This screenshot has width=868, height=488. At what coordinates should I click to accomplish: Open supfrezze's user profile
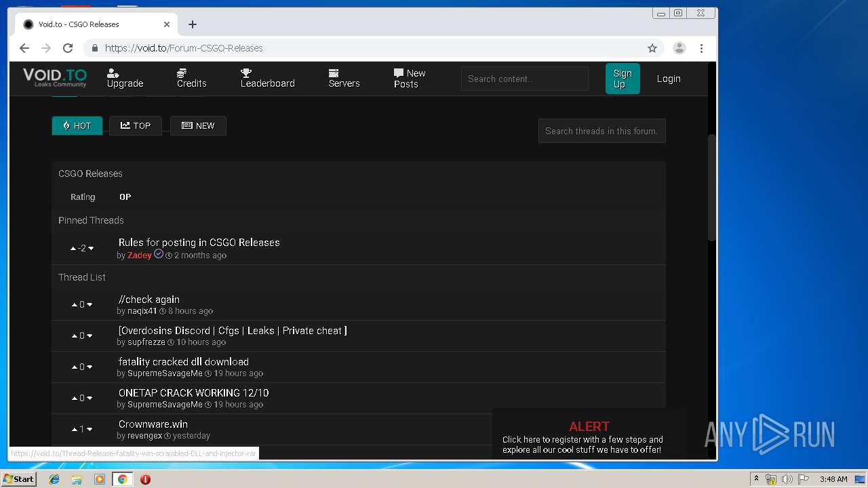click(x=146, y=342)
